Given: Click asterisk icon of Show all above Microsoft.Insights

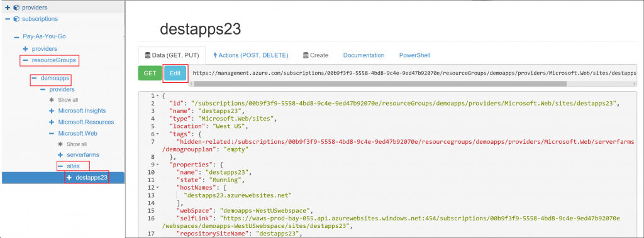Looking at the screenshot, I should [52, 100].
